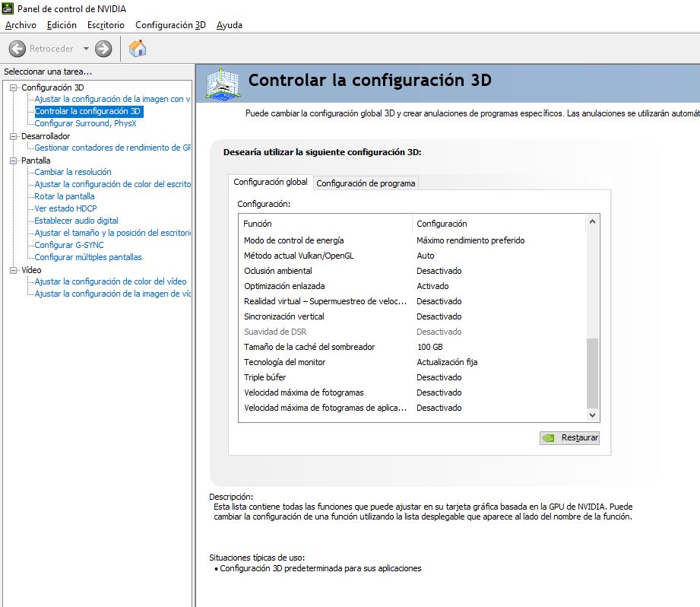Open Ajustar la configuración de color del escritorio
The image size is (700, 607).
pos(112,184)
